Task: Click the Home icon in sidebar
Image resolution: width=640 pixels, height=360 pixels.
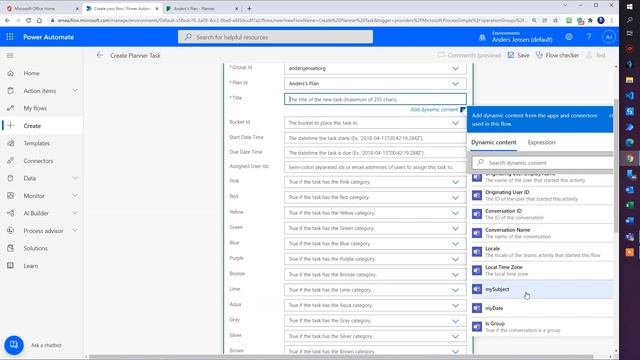Action: coord(11,73)
